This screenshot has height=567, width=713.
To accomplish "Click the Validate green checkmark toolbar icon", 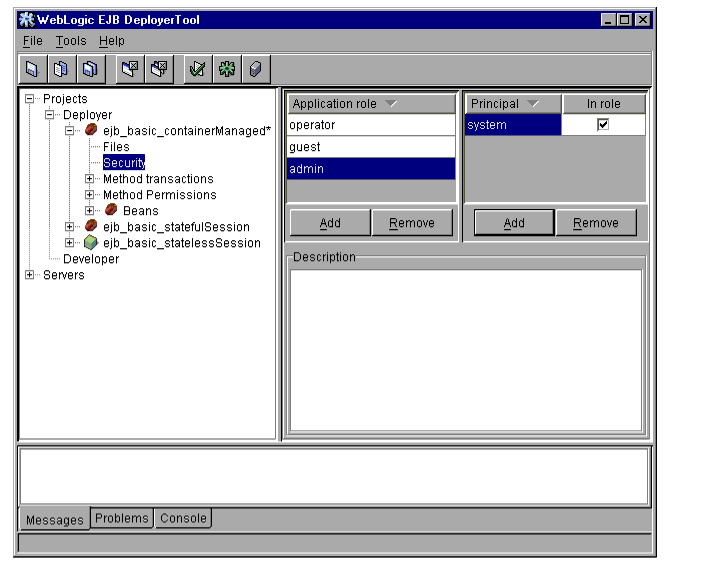I will click(198, 69).
